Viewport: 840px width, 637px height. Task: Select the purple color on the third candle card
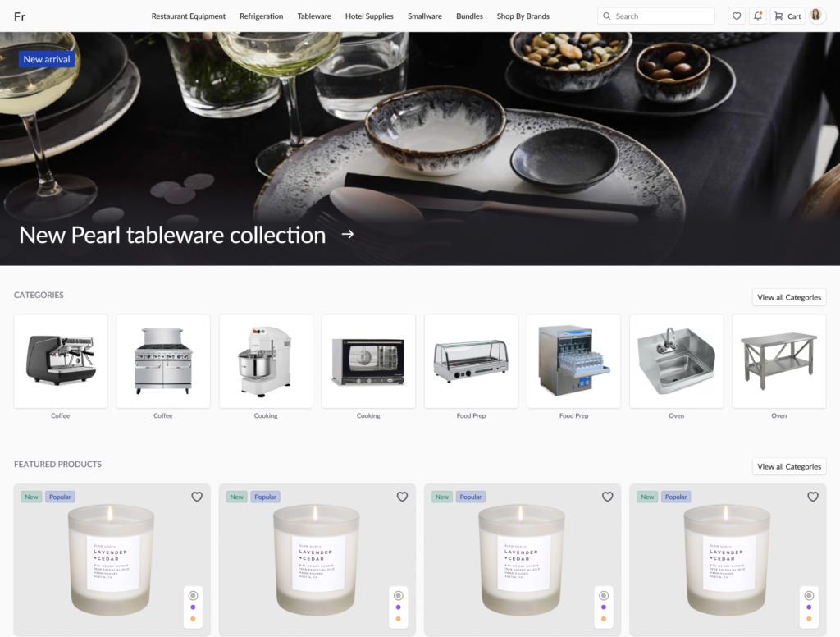pos(604,607)
